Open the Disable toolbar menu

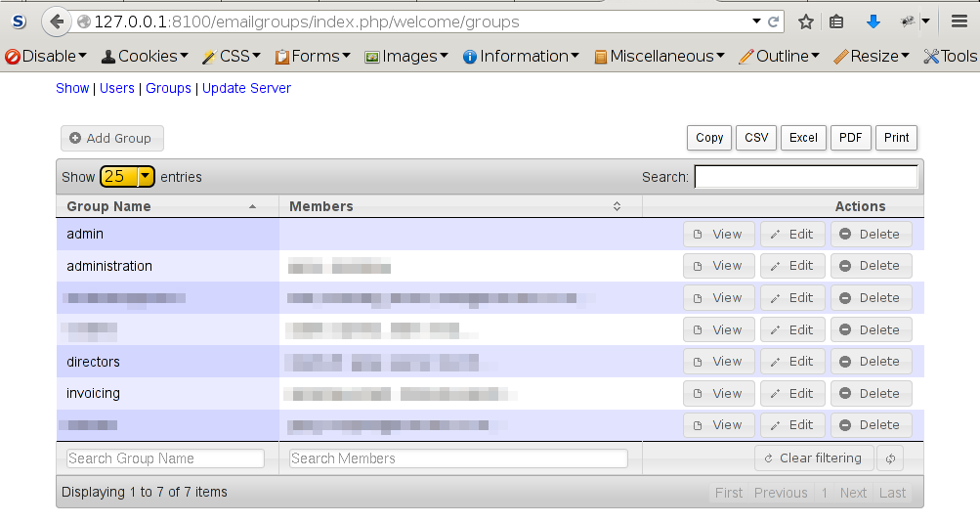(46, 57)
